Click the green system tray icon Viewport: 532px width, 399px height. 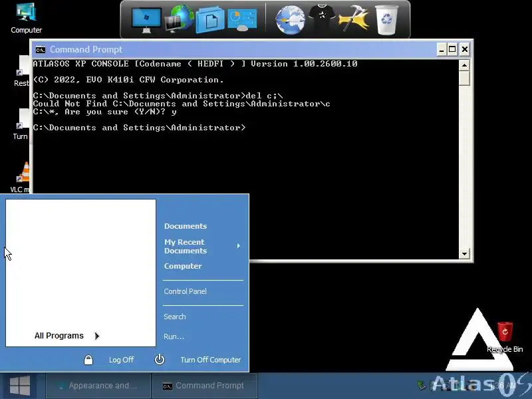pos(422,386)
